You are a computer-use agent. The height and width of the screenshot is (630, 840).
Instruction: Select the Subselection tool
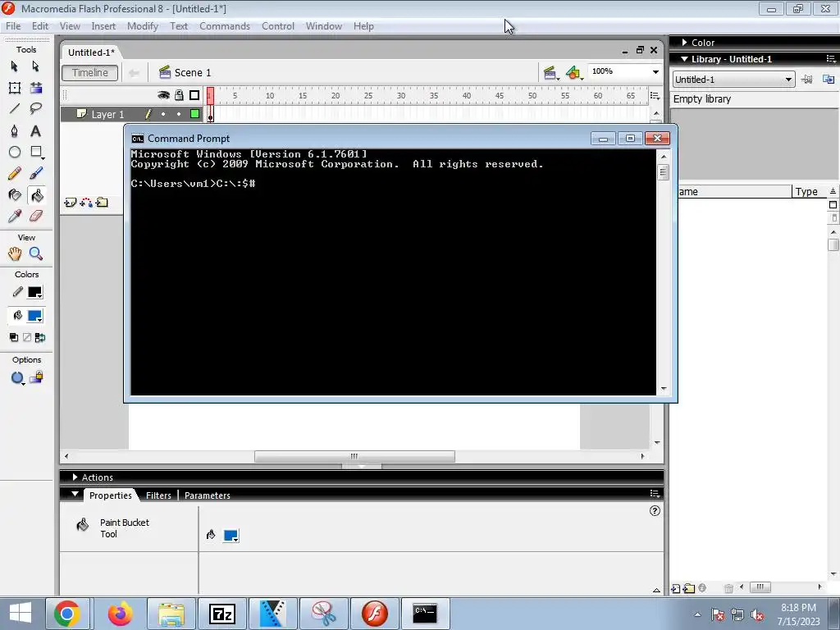click(x=36, y=66)
